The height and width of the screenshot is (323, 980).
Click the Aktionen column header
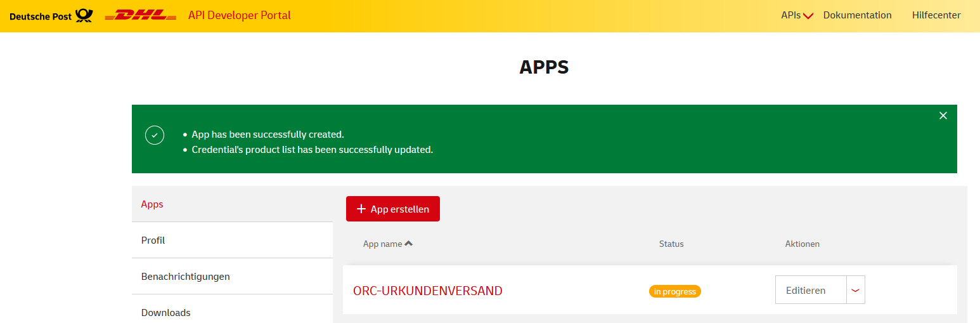point(802,244)
